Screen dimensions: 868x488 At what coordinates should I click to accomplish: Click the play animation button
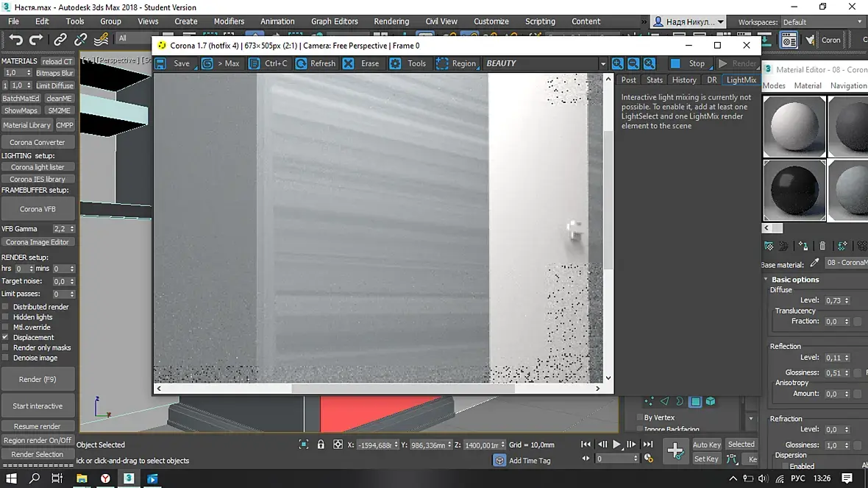click(x=616, y=445)
